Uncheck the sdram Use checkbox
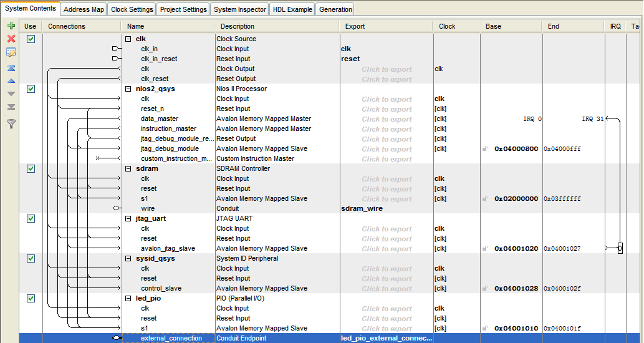 pos(31,169)
